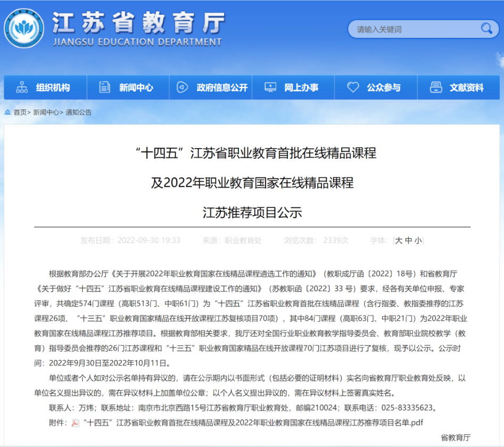Select 首页 in the breadcrumb
The height and width of the screenshot is (447, 504).
point(20,112)
